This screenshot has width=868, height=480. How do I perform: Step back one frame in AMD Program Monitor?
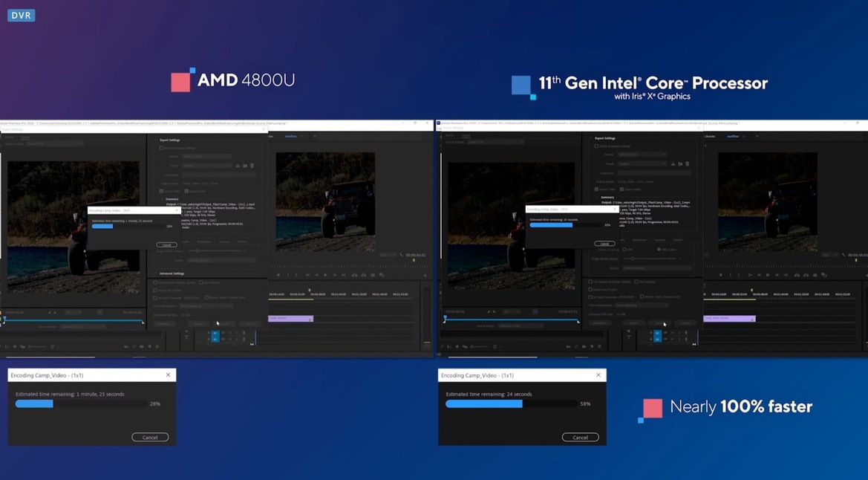click(316, 275)
